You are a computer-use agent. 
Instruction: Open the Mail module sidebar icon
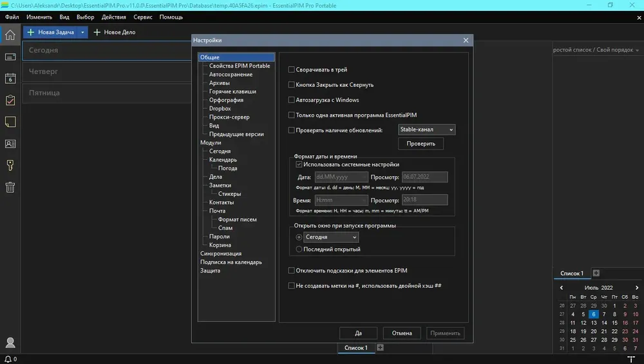pyautogui.click(x=10, y=57)
